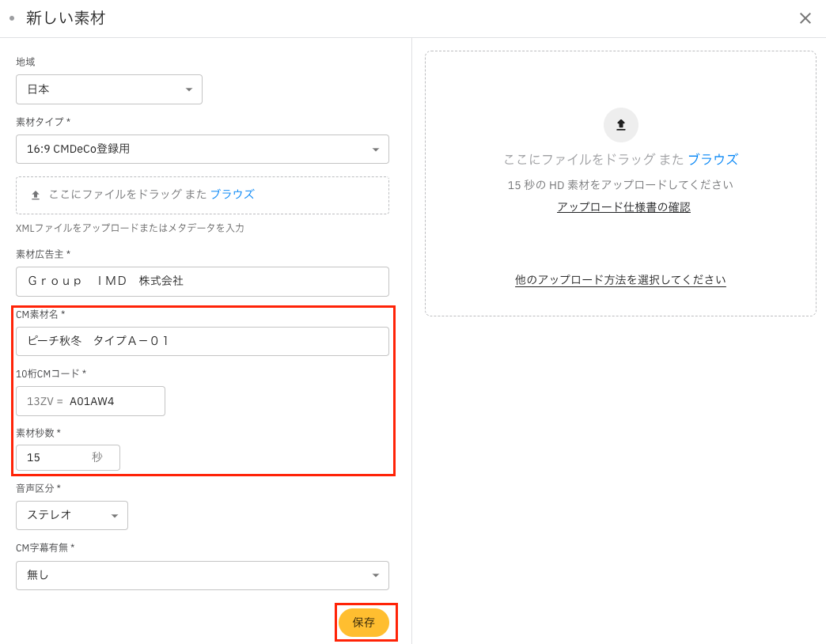Click 他のアップロード方法を選択してください
The image size is (826, 644).
(x=620, y=280)
